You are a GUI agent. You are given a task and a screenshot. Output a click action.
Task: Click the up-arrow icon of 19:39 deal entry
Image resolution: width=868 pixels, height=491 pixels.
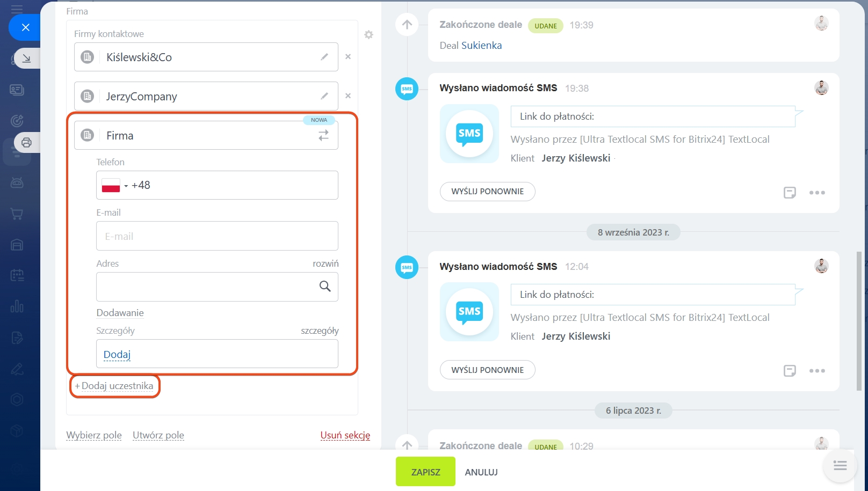pyautogui.click(x=407, y=25)
